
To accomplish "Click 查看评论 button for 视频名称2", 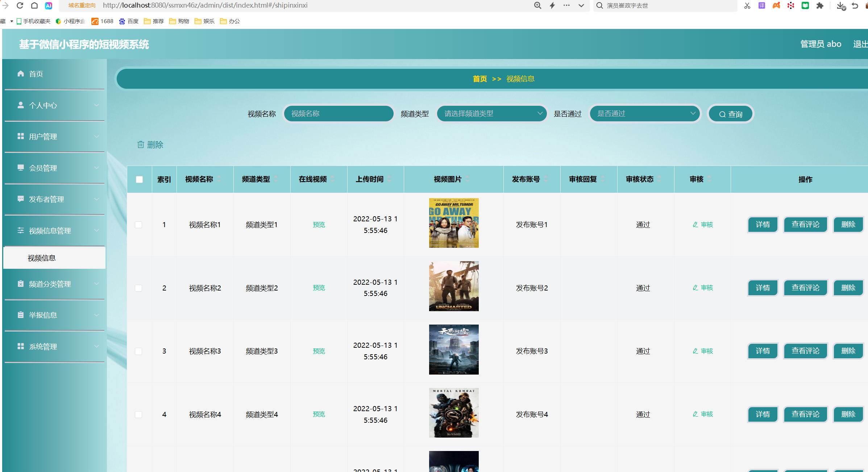I will point(805,288).
